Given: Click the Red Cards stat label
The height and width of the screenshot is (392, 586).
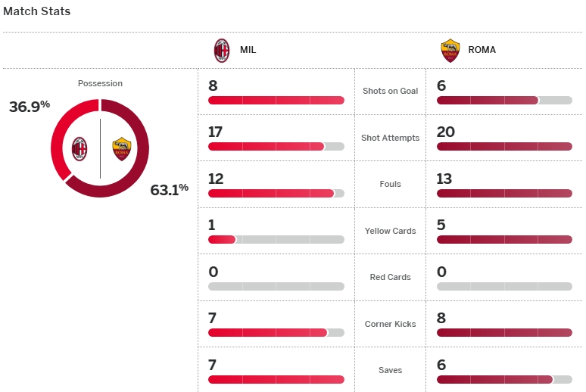Looking at the screenshot, I should click(390, 277).
